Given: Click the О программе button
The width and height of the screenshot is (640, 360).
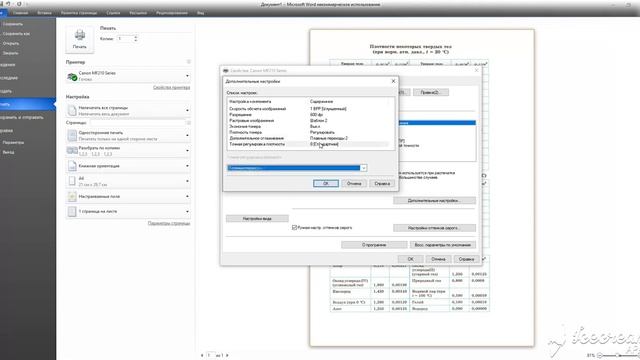Looking at the screenshot, I should tap(374, 245).
